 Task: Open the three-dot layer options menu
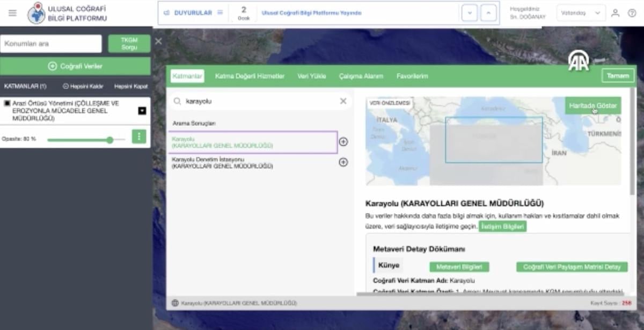[139, 137]
